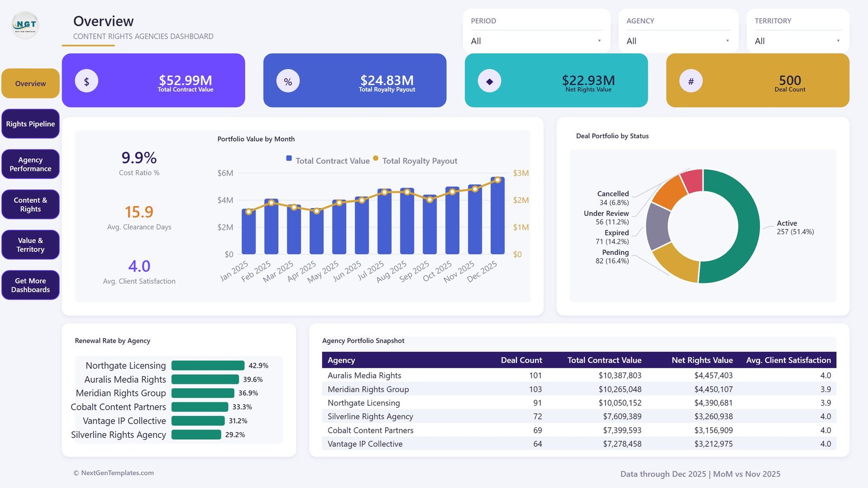This screenshot has height=488, width=868.
Task: Click Silverline Rights Agency renewal bar
Action: (196, 434)
